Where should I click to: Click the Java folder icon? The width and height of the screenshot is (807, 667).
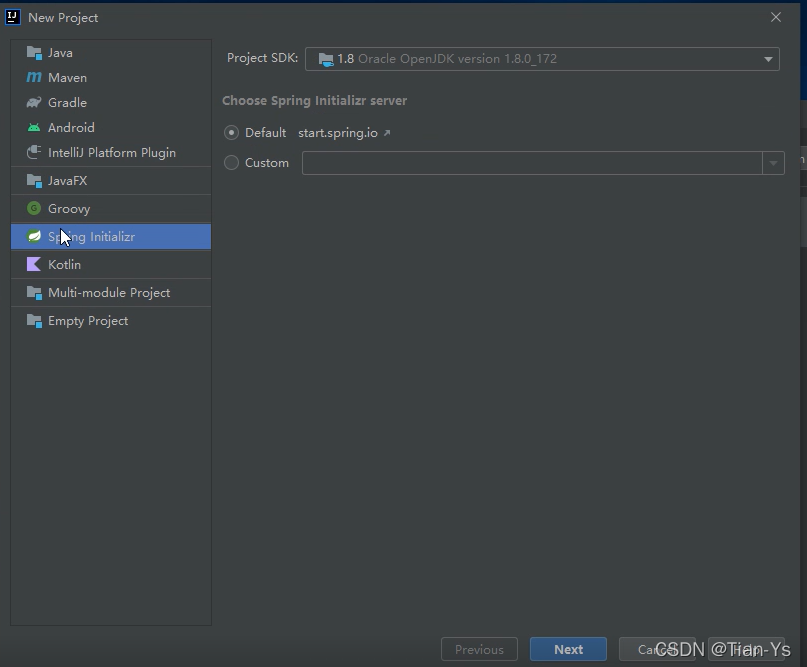pos(34,52)
